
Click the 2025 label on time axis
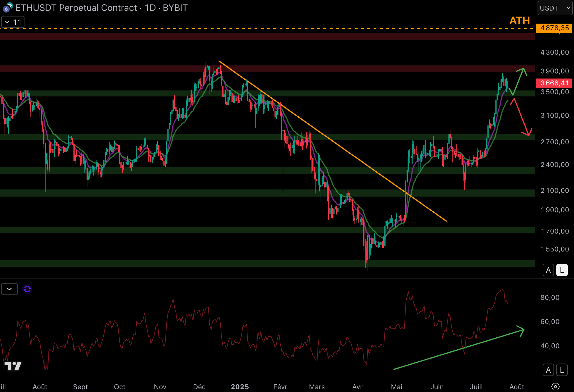coord(240,387)
